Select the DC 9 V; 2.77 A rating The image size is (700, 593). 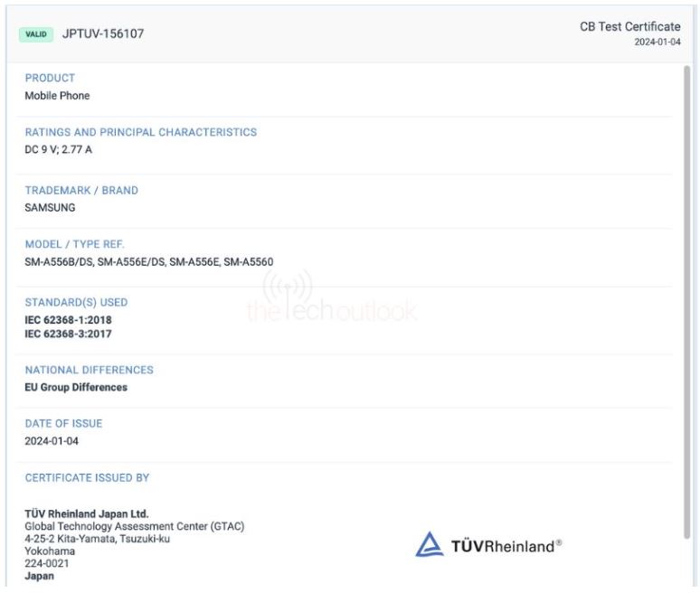coord(58,150)
